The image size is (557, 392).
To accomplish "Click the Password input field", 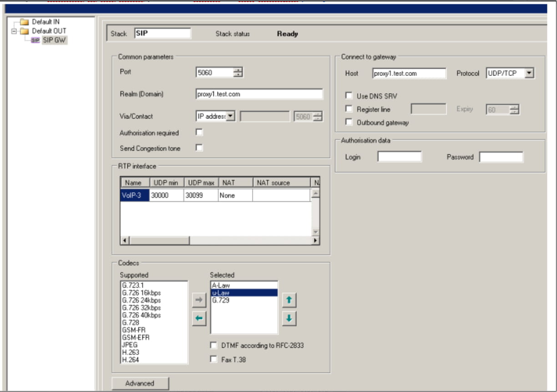I will pyautogui.click(x=501, y=157).
